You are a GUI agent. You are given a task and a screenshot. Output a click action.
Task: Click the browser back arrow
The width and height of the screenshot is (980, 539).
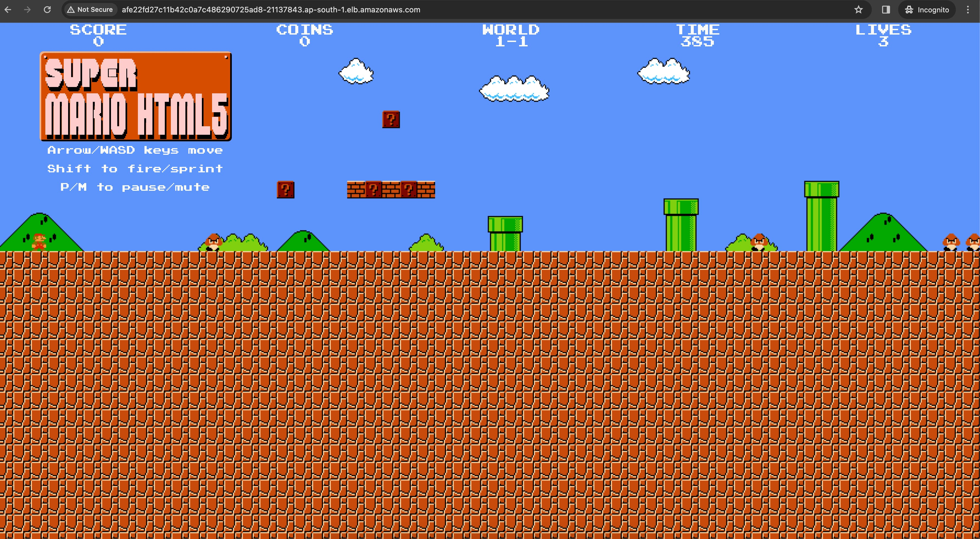point(8,10)
